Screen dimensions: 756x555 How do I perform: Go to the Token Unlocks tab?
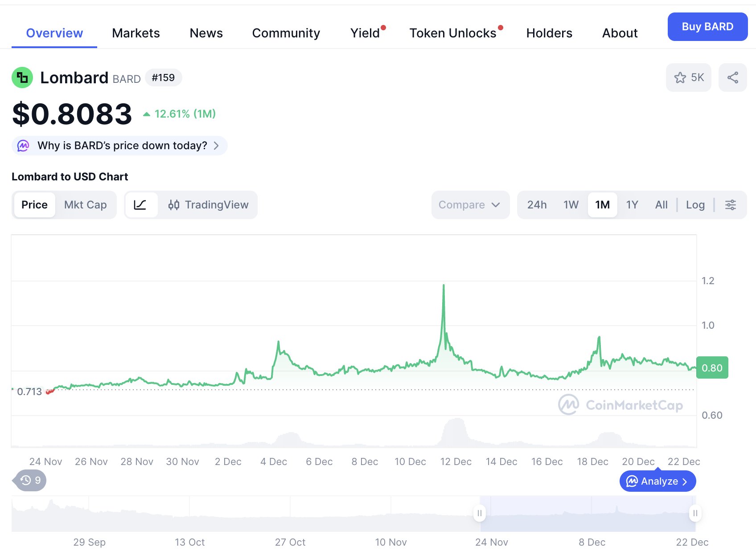point(452,33)
